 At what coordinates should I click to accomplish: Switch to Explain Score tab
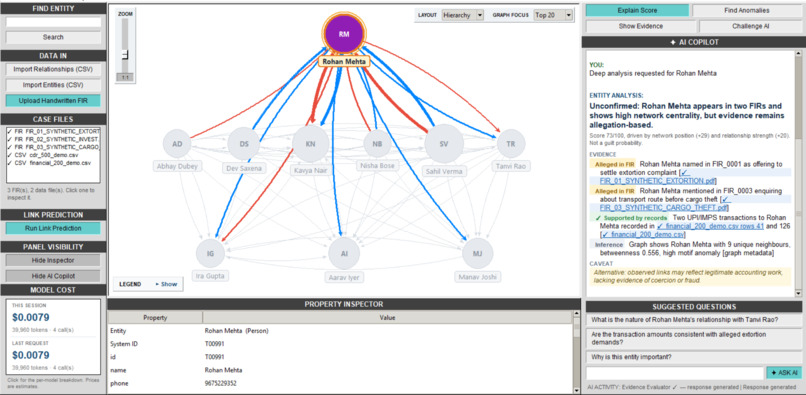pyautogui.click(x=637, y=10)
